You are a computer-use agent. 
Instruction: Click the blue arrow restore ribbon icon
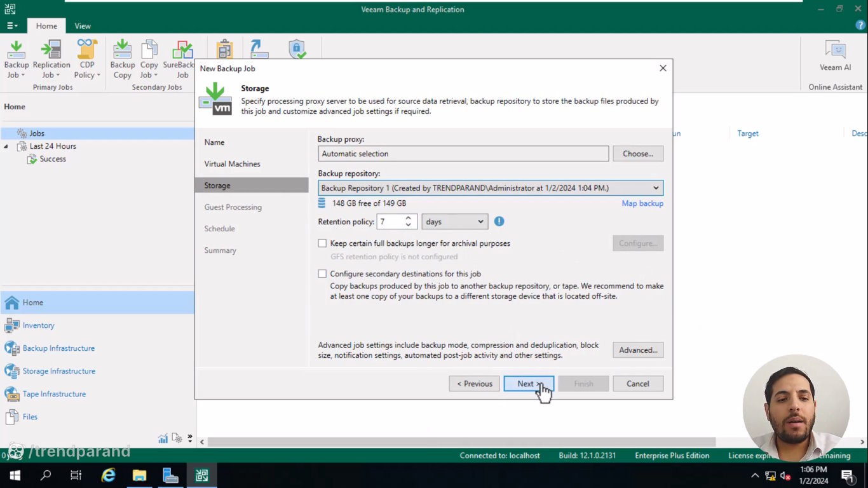click(x=259, y=49)
